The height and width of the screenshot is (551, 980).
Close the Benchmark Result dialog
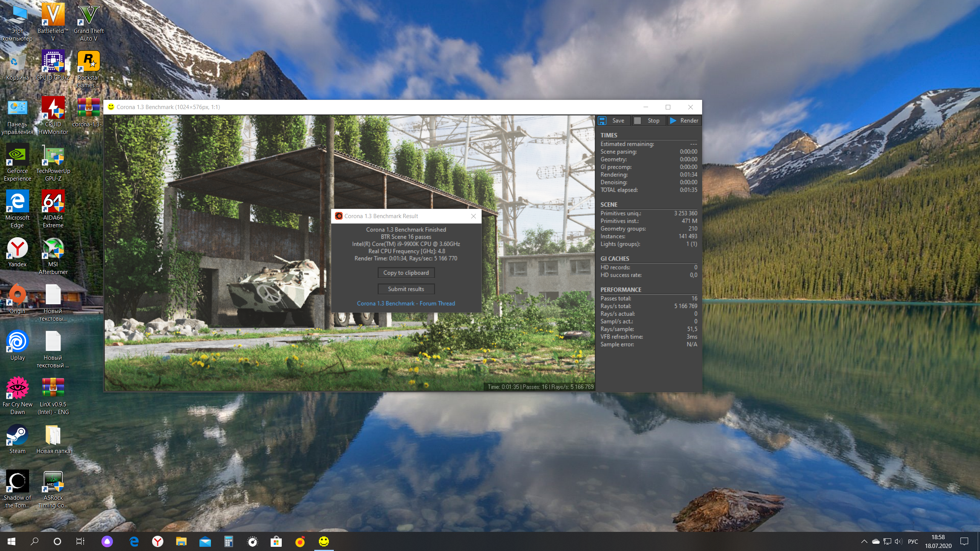tap(474, 216)
